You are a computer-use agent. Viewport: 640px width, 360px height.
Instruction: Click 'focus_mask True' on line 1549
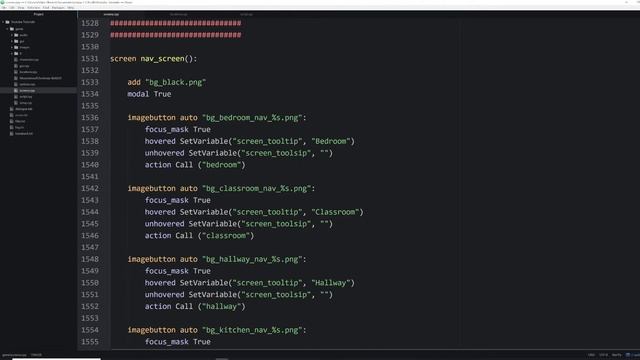click(178, 271)
